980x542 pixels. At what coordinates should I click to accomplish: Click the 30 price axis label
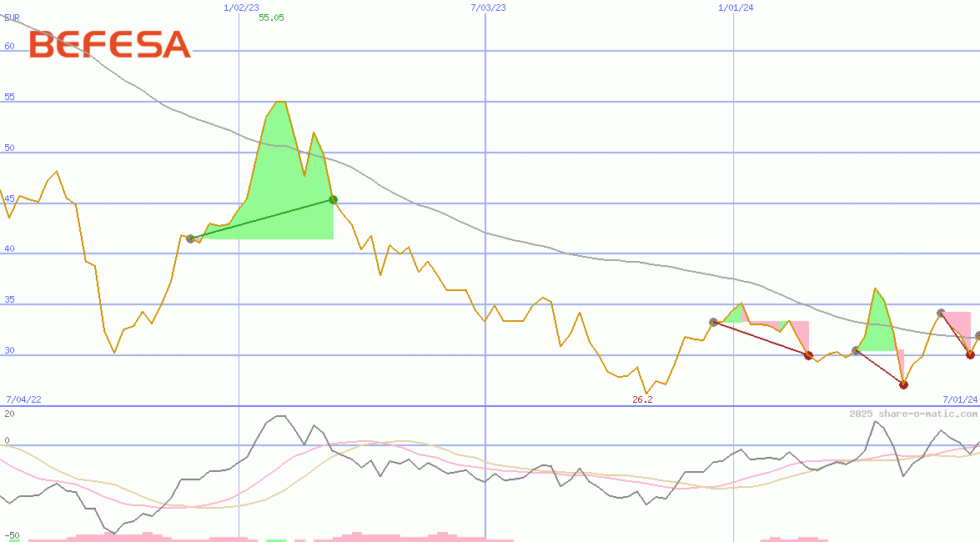tap(9, 350)
